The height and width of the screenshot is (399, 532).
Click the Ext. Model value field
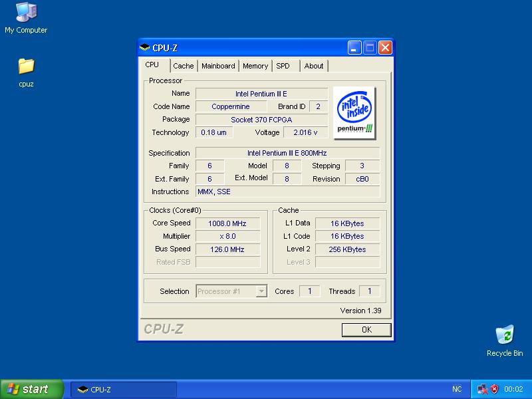pyautogui.click(x=287, y=179)
